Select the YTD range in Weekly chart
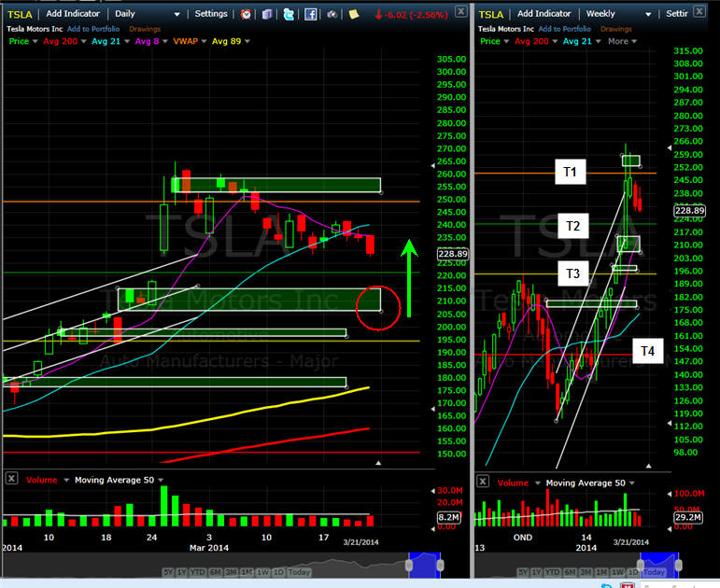 pyautogui.click(x=552, y=572)
